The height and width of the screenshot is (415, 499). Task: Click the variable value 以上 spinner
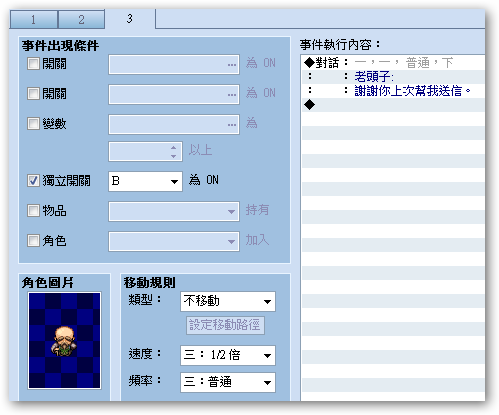[x=145, y=152]
